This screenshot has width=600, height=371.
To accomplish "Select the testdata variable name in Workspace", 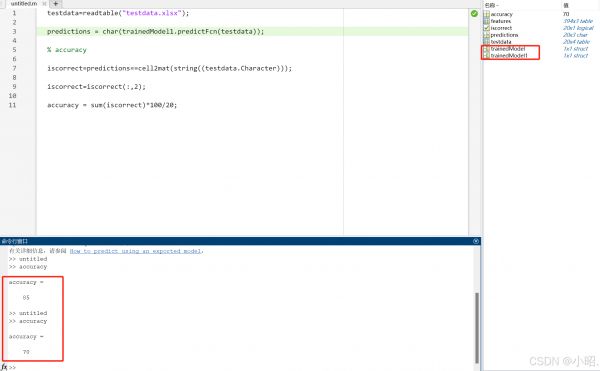I will tap(501, 42).
